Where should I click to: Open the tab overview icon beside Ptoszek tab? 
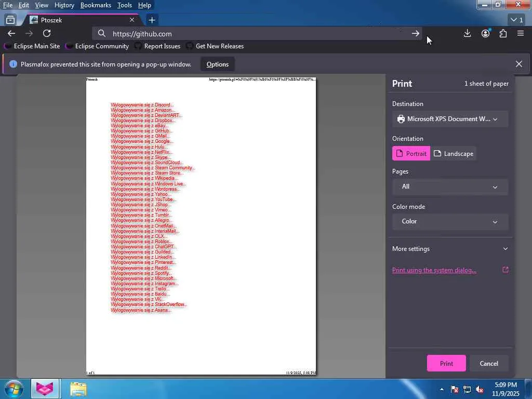pos(10,20)
